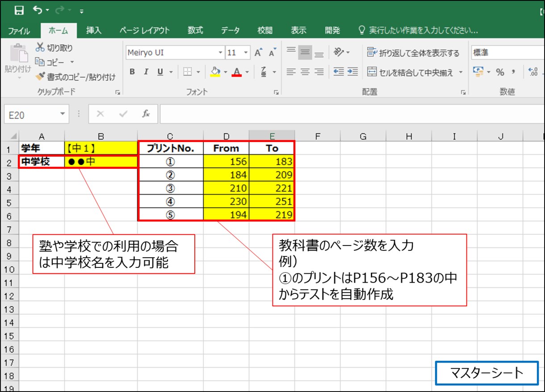The height and width of the screenshot is (392, 545).
Task: Click the increase decimal icon
Action: click(x=533, y=72)
